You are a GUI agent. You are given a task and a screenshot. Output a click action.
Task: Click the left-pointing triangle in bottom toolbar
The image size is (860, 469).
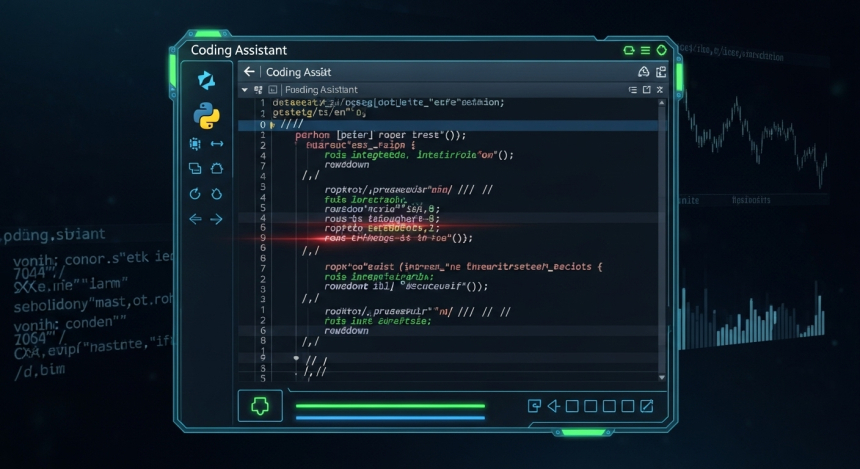[x=553, y=405]
